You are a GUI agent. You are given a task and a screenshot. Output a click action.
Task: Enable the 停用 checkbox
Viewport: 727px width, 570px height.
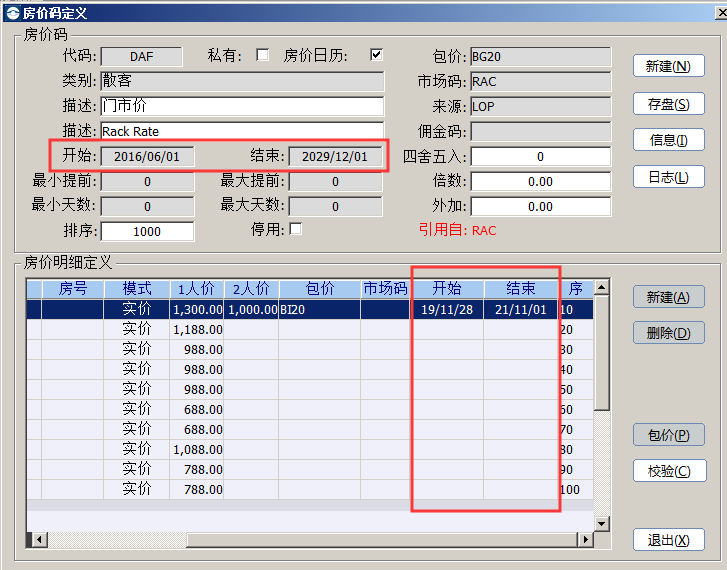tap(295, 229)
